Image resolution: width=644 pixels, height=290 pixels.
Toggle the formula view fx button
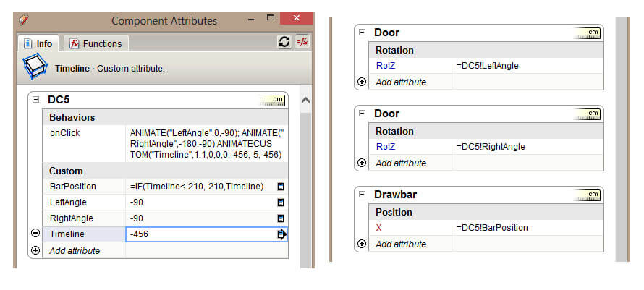[302, 41]
